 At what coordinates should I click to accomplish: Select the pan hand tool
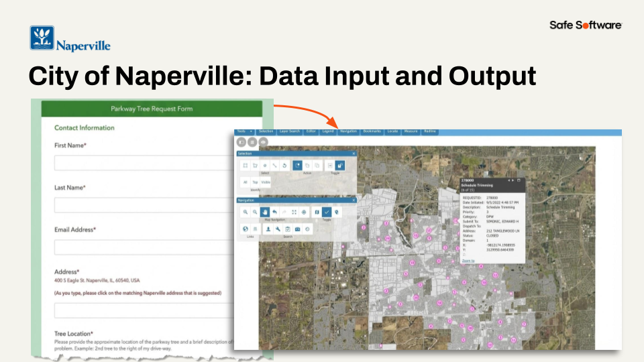coord(265,213)
